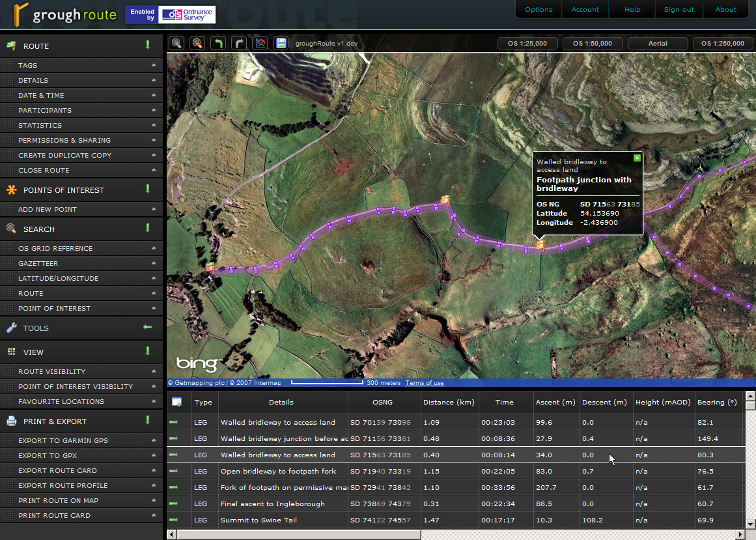
Task: Click the zoom in magnifier icon
Action: click(x=176, y=44)
